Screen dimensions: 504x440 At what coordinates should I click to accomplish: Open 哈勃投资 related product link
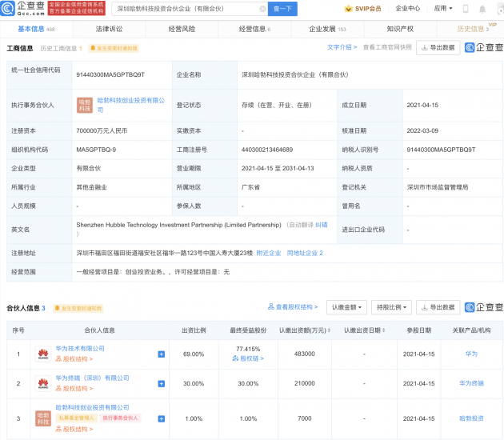click(x=471, y=418)
